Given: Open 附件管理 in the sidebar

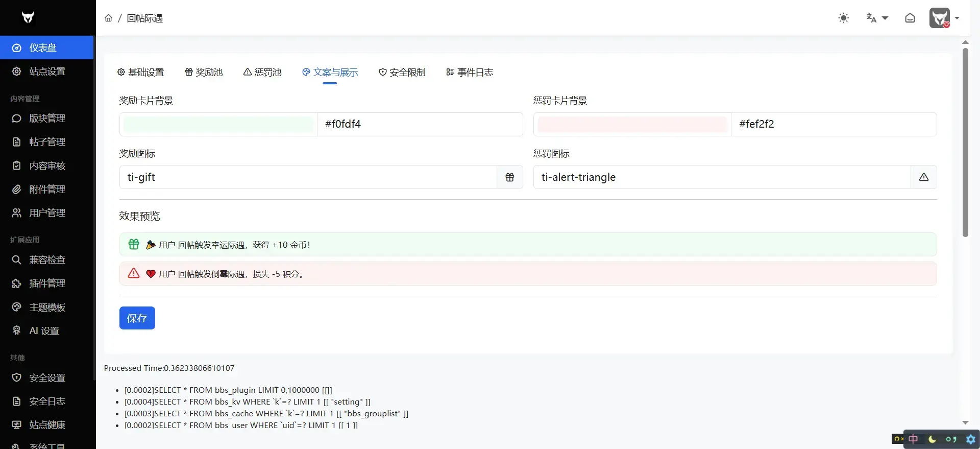Looking at the screenshot, I should click(x=47, y=189).
